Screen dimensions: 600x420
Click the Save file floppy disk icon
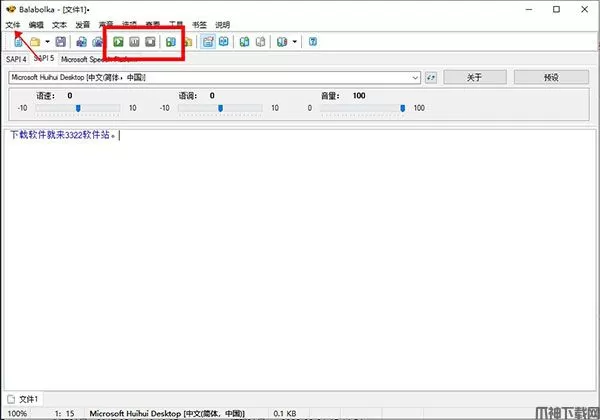[x=61, y=42]
